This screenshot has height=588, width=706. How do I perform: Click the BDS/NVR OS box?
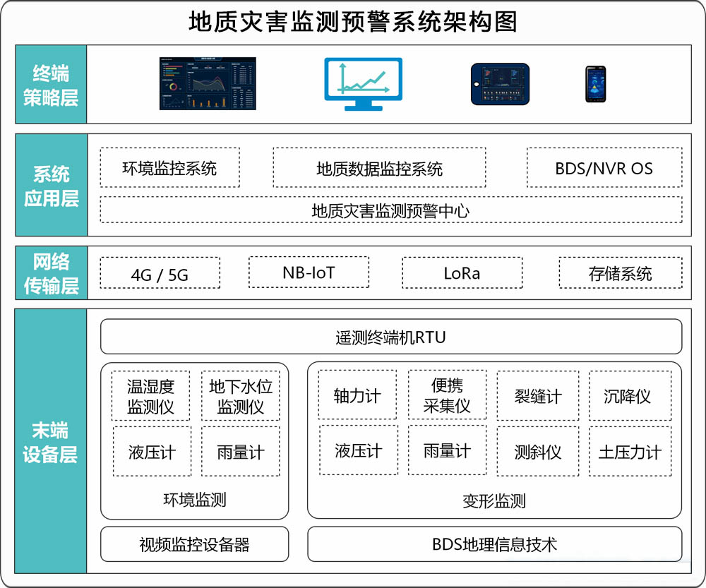point(604,168)
